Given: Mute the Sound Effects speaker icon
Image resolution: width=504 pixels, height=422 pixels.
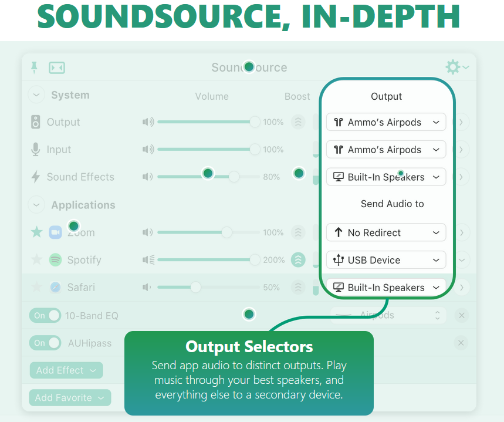Looking at the screenshot, I should coord(147,177).
